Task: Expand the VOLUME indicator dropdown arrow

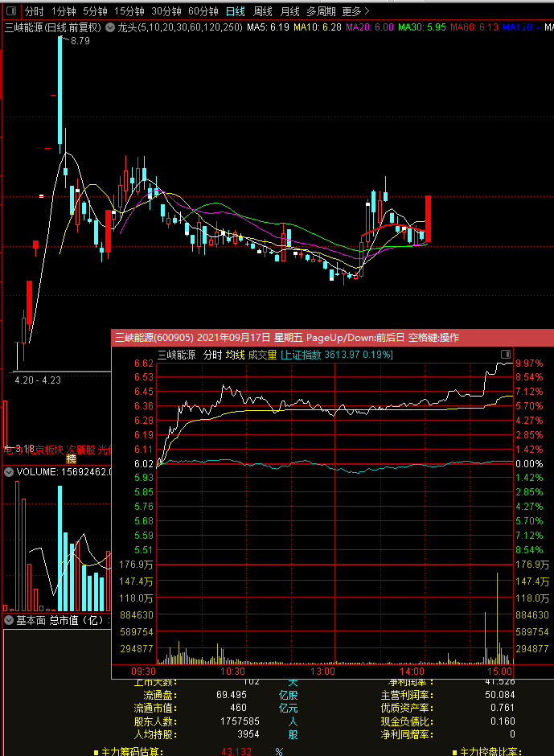Action: 9,472
